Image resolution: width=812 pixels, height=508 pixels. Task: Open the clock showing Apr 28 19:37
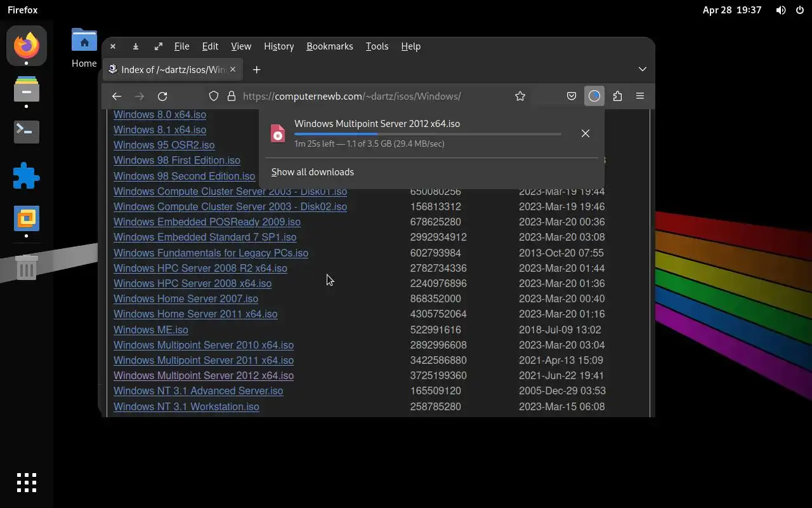(732, 10)
